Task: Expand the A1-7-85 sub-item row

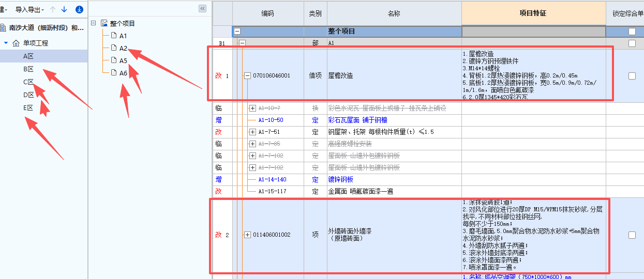Action: click(x=252, y=144)
